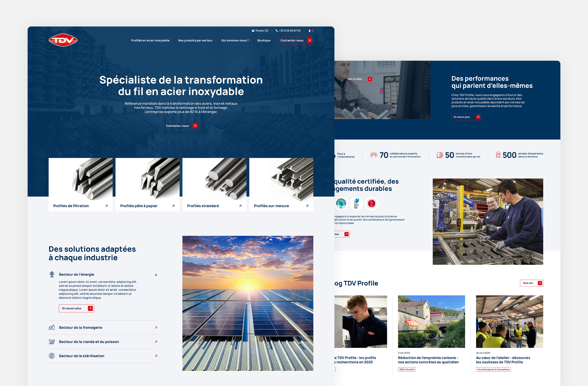
Task: Click the date text 3 mai 2025
Action: click(404, 353)
